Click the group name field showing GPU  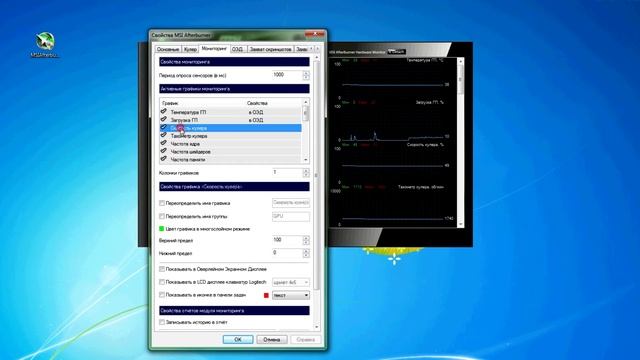click(291, 216)
